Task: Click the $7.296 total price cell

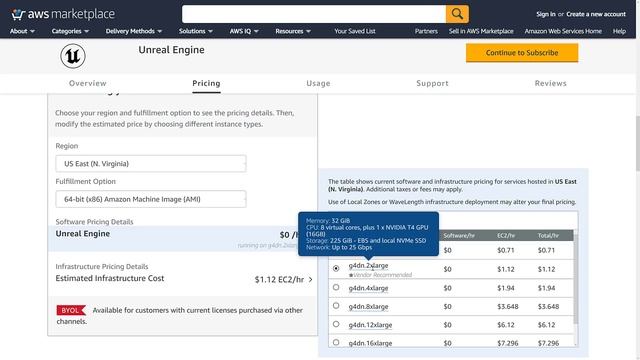Action: click(x=548, y=343)
